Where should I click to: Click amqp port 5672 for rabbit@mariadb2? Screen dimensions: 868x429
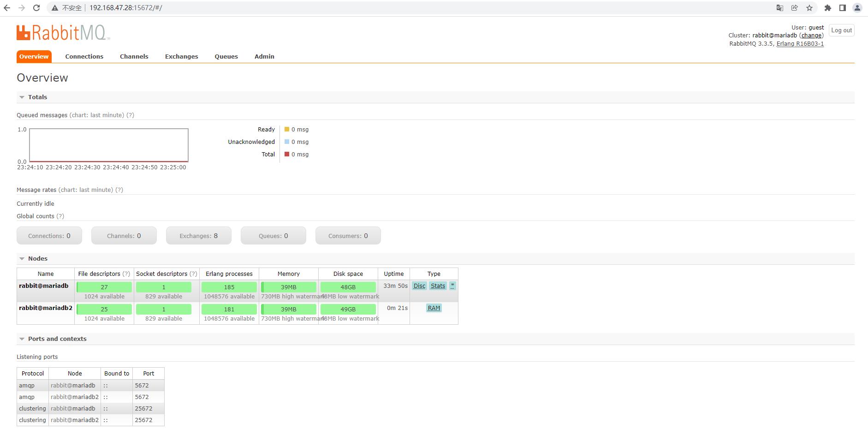[142, 397]
